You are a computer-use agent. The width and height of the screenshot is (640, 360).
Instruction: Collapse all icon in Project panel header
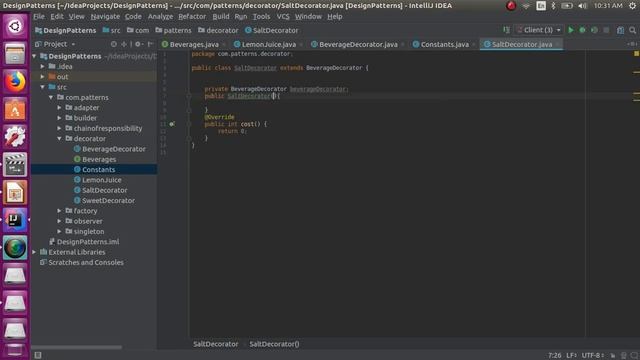(x=124, y=44)
